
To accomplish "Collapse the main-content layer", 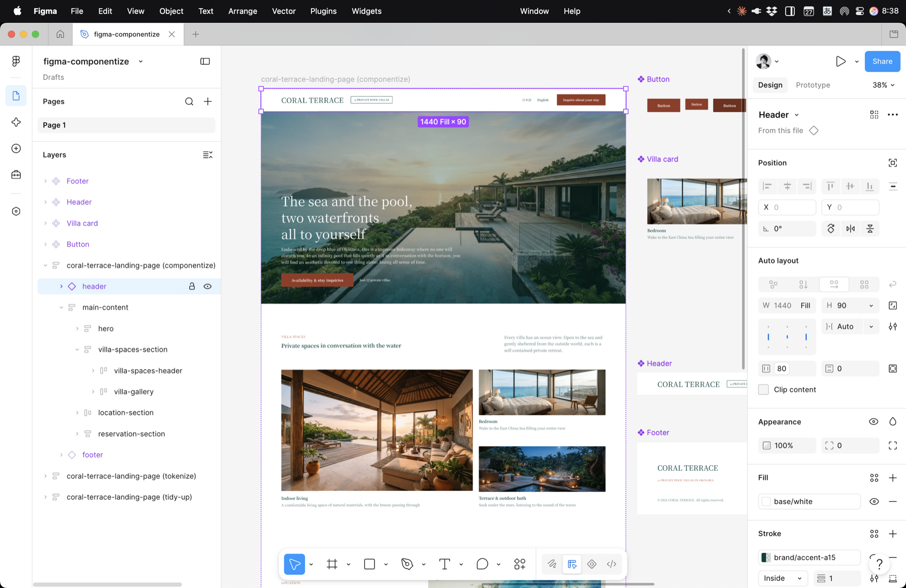I will pyautogui.click(x=61, y=307).
